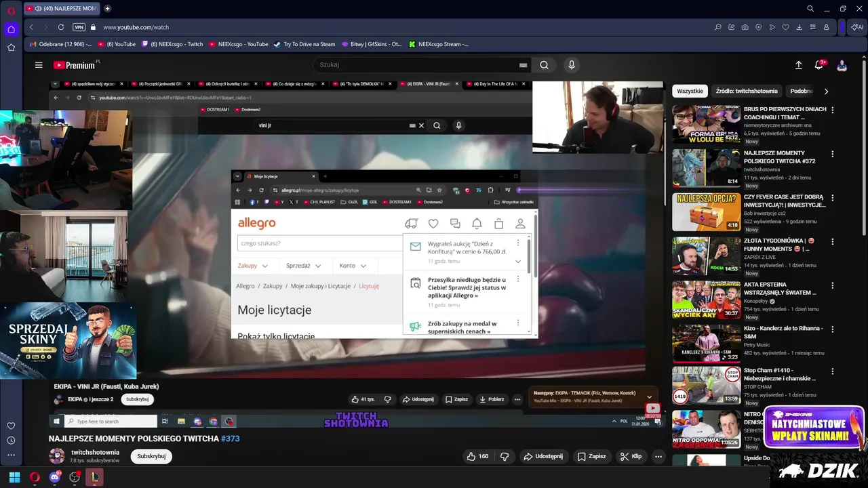Open more actions menu next to Klip
Image resolution: width=868 pixels, height=488 pixels.
(658, 456)
